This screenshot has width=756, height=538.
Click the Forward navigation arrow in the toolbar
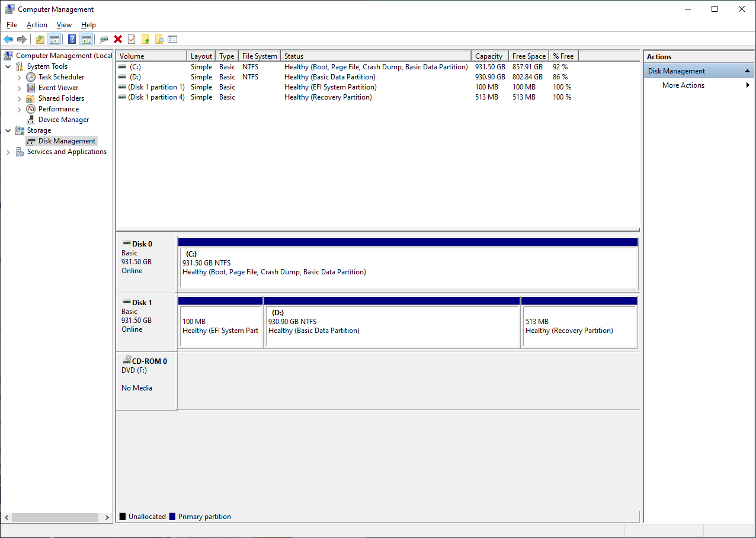point(23,39)
